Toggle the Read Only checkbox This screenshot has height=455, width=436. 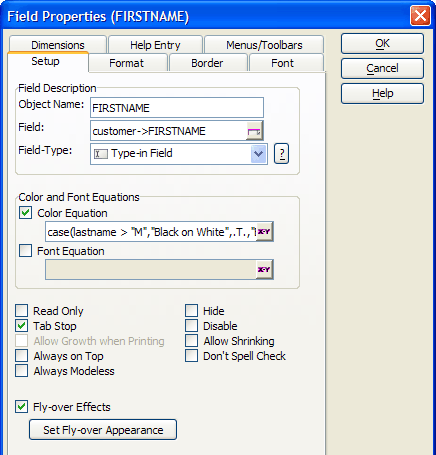(x=22, y=310)
